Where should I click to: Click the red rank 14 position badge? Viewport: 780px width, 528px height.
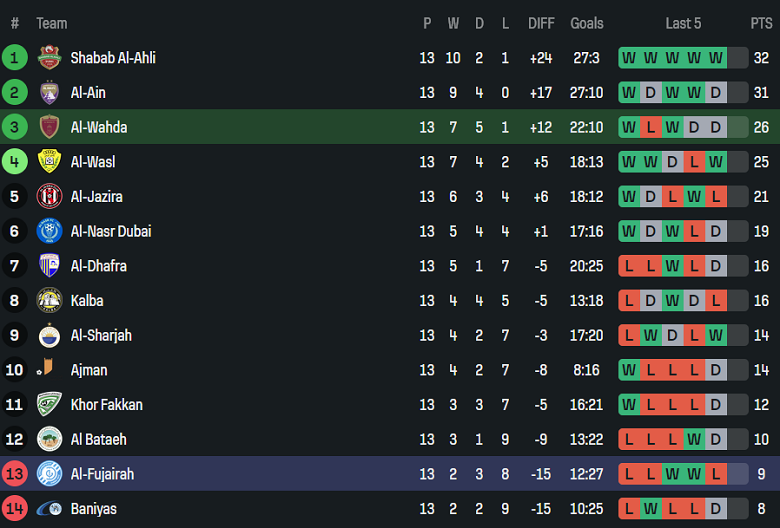tap(15, 509)
